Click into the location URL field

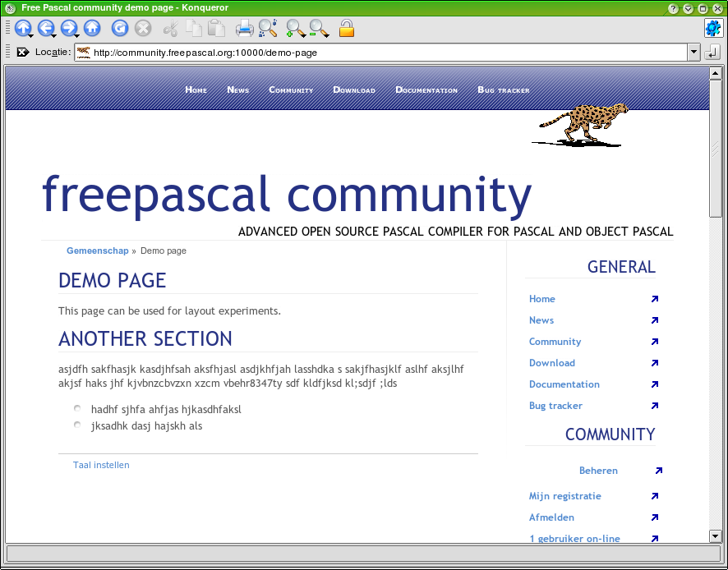click(386, 53)
